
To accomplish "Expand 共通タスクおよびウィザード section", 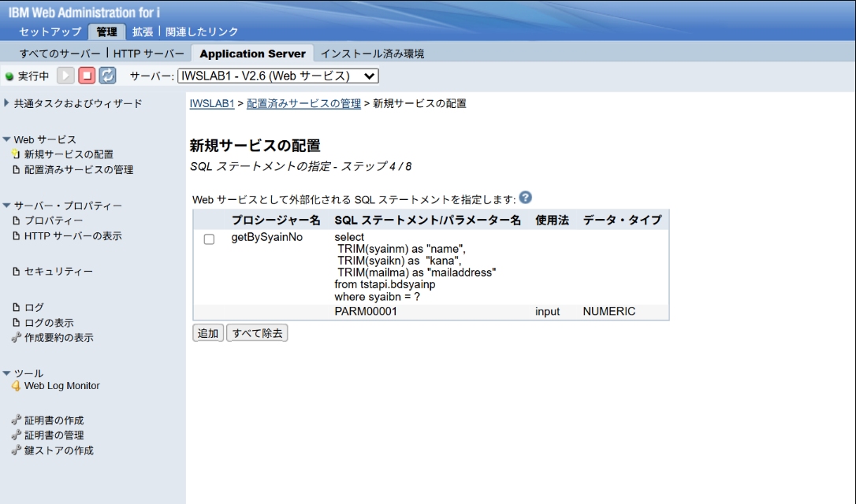I will (x=6, y=102).
